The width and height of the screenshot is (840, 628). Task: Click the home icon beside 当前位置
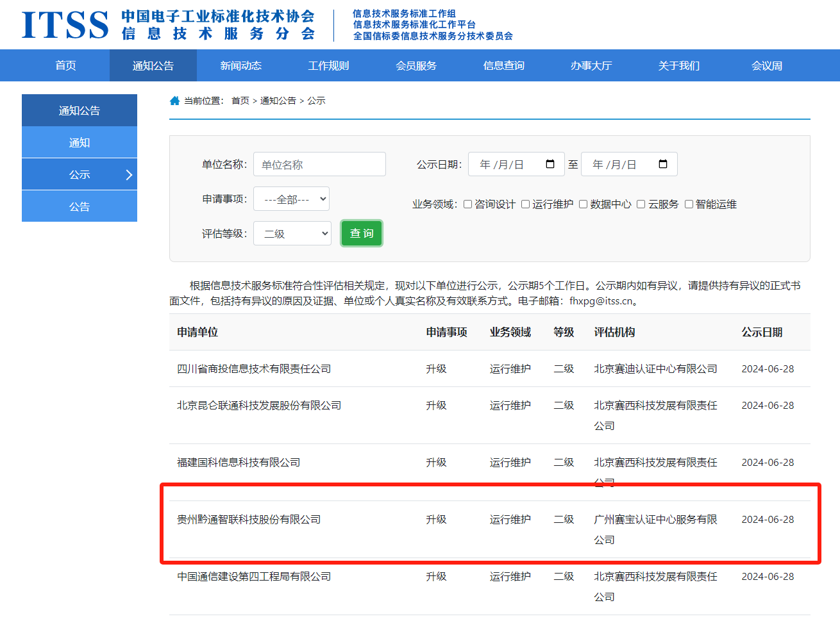pyautogui.click(x=174, y=101)
